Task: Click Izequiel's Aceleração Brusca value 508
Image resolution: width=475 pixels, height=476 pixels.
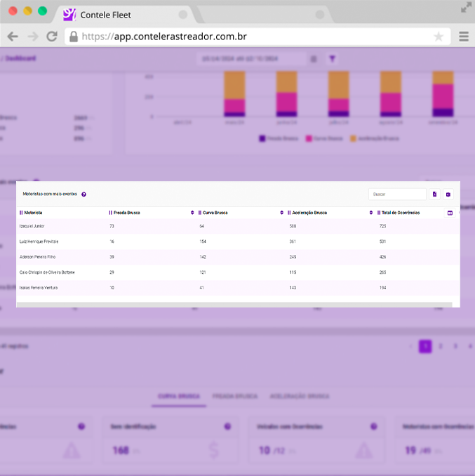Action: tap(293, 226)
